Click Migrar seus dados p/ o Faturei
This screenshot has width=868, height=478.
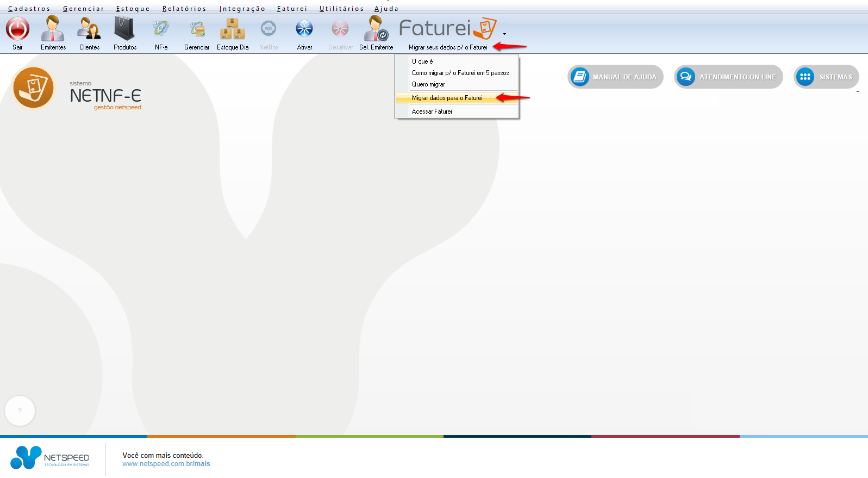[448, 47]
